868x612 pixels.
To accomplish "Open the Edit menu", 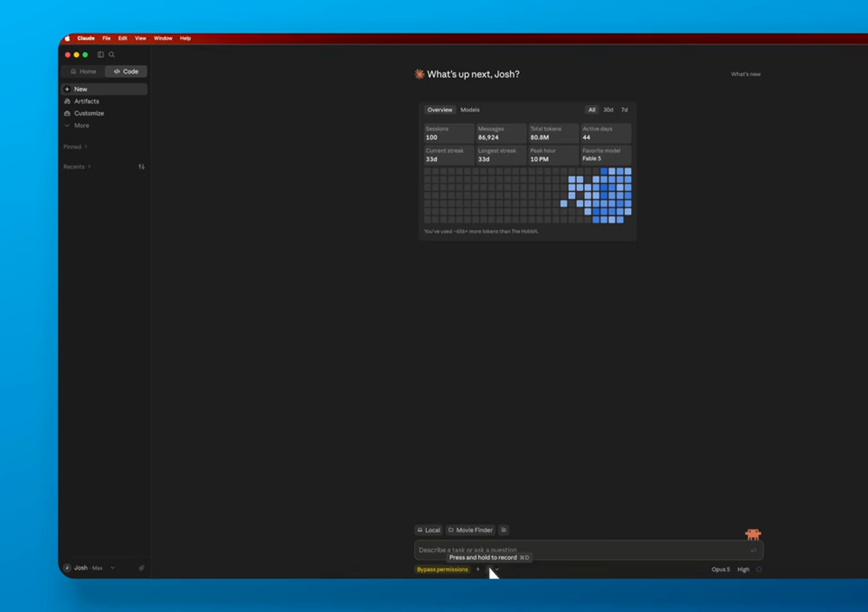I will tap(123, 38).
